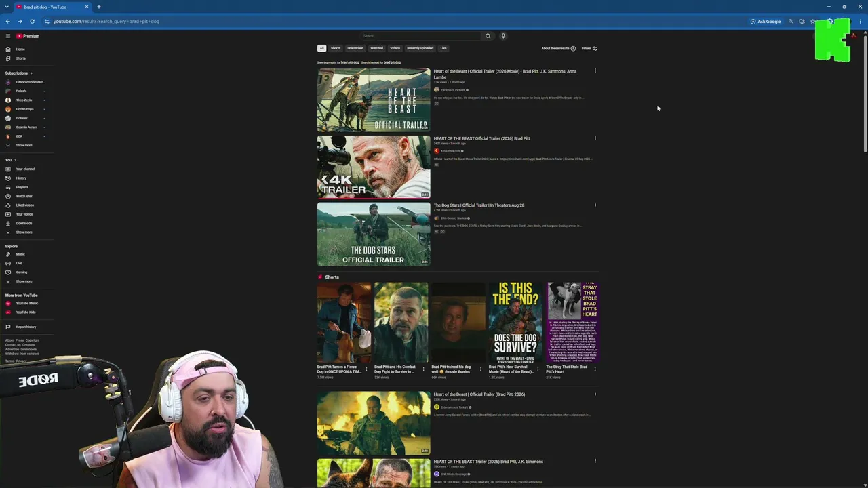The height and width of the screenshot is (488, 868).
Task: Select the Live filter chip
Action: click(x=443, y=48)
